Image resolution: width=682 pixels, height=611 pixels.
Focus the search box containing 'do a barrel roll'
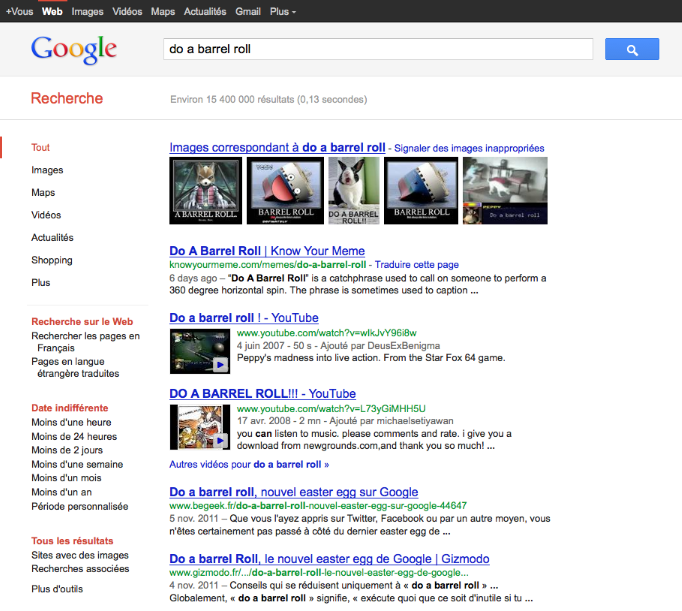click(x=378, y=49)
